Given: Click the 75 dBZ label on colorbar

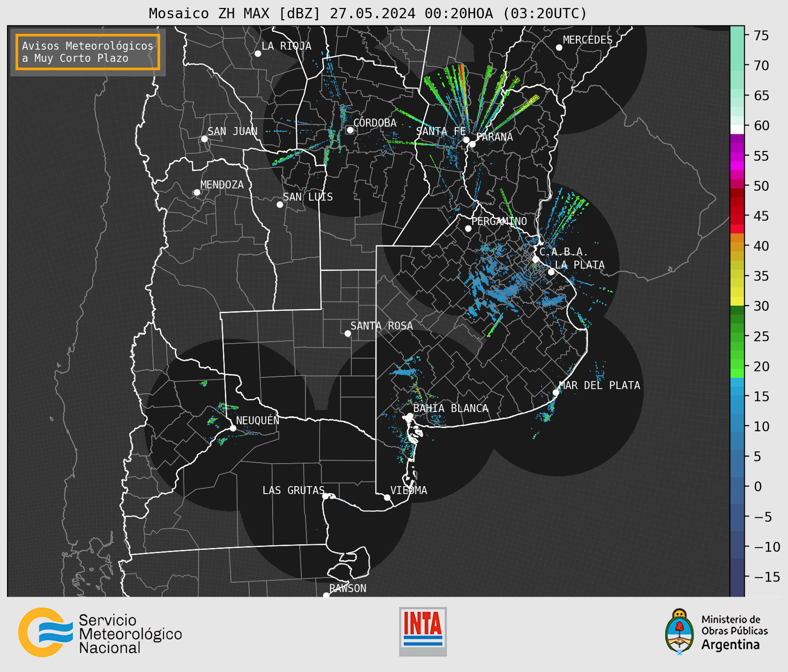Looking at the screenshot, I should click(761, 36).
